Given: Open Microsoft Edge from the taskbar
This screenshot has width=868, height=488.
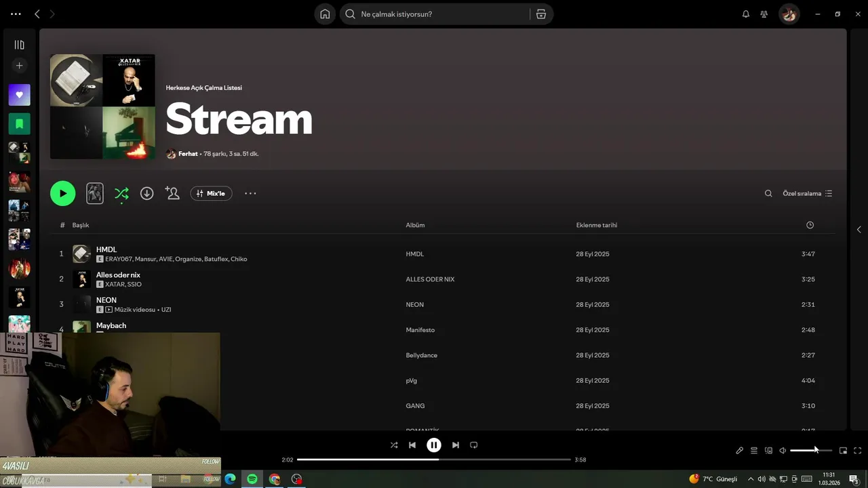Looking at the screenshot, I should (x=230, y=479).
